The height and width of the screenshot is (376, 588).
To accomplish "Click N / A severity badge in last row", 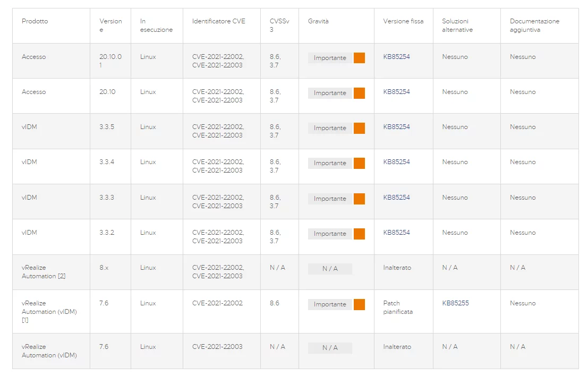I will pos(330,348).
